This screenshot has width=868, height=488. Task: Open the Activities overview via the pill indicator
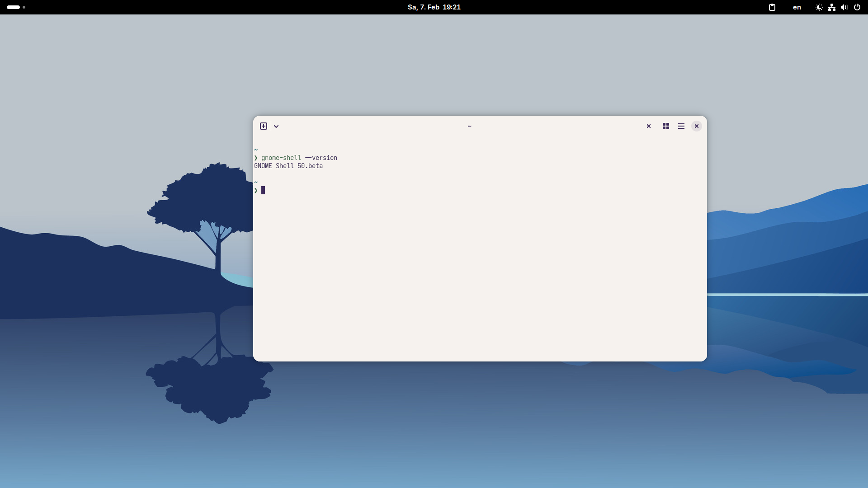click(x=14, y=7)
